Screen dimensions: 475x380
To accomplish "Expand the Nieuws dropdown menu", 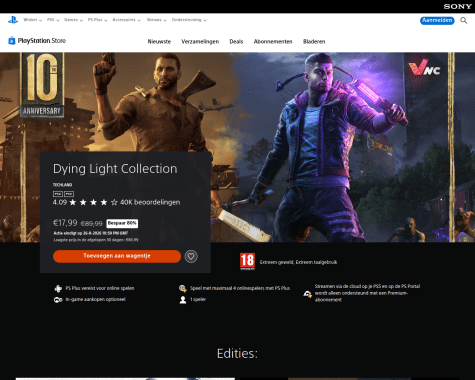I will tap(156, 20).
